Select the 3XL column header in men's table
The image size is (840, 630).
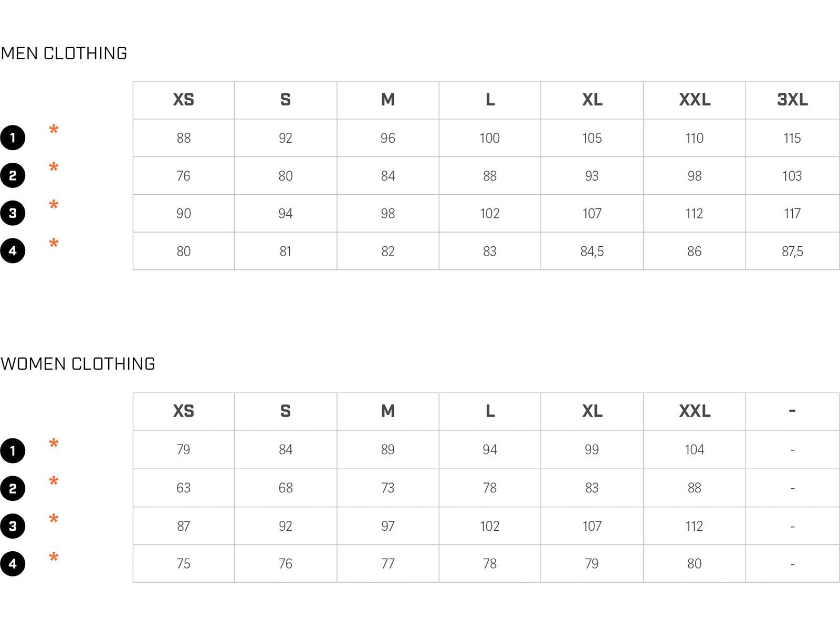point(792,100)
